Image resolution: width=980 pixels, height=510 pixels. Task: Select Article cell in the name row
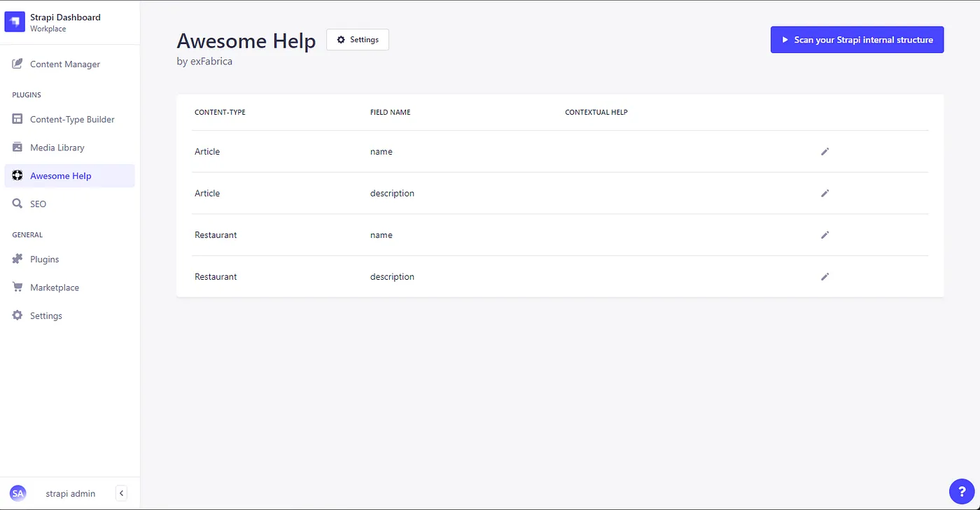pos(207,152)
